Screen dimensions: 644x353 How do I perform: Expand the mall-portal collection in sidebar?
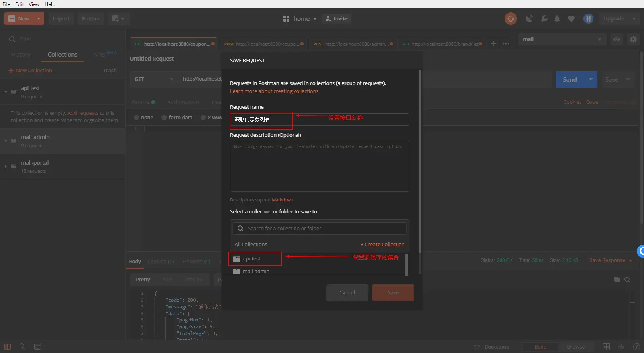pos(6,166)
